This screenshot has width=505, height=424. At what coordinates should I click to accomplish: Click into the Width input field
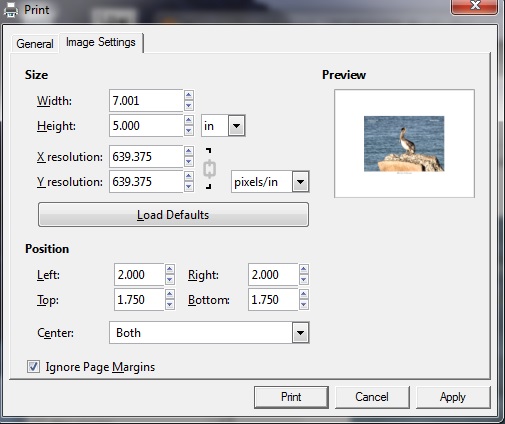click(x=146, y=100)
